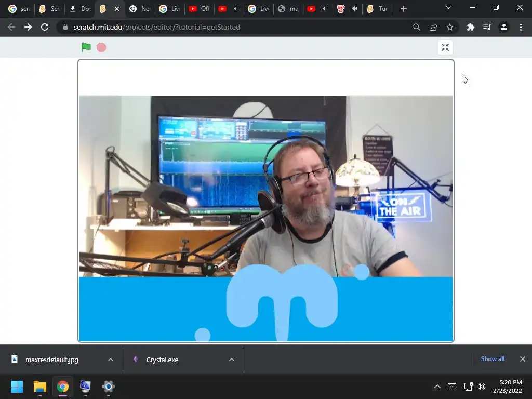Click the scratch.mit.edu address bar
This screenshot has height=399, width=532.
coord(156,27)
